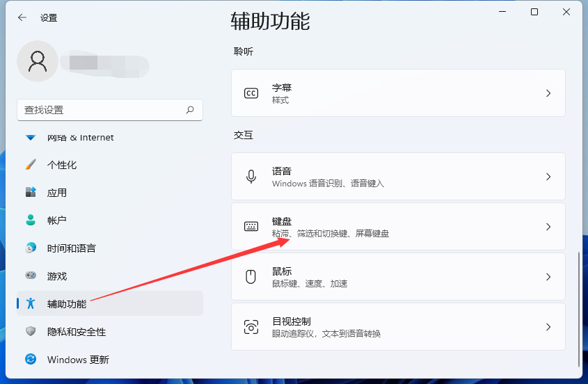This screenshot has width=588, height=384.
Task: Click the 个性化 paintbrush icon
Action: 31,165
